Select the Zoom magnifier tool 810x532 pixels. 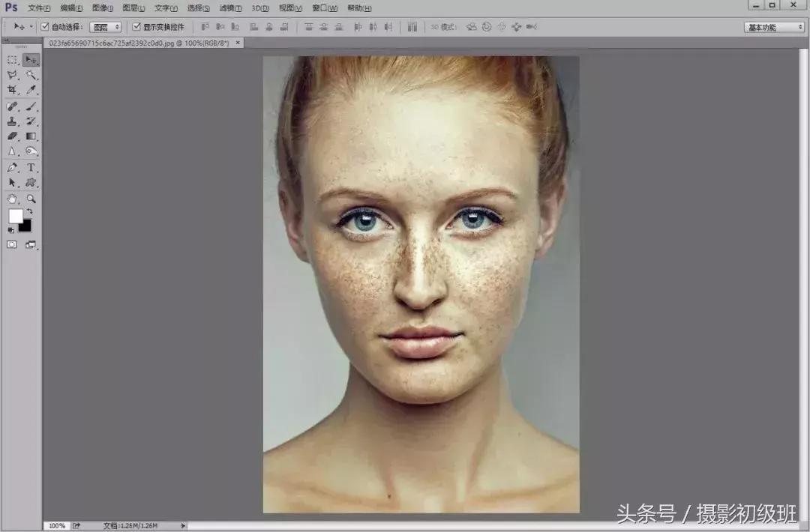click(31, 199)
